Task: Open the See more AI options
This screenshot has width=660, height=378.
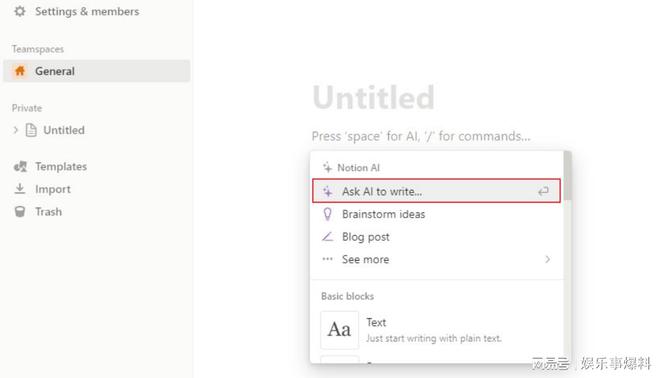Action: coord(436,259)
